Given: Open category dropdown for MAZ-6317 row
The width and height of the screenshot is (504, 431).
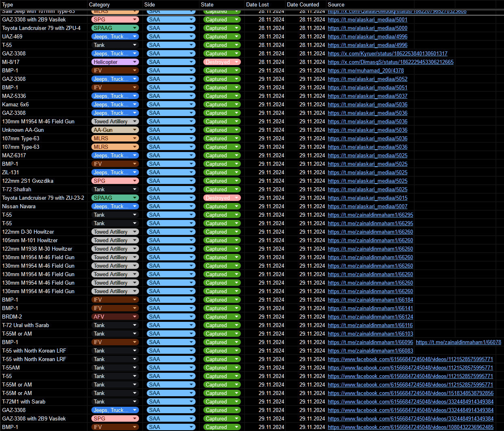Looking at the screenshot, I should tap(115, 155).
